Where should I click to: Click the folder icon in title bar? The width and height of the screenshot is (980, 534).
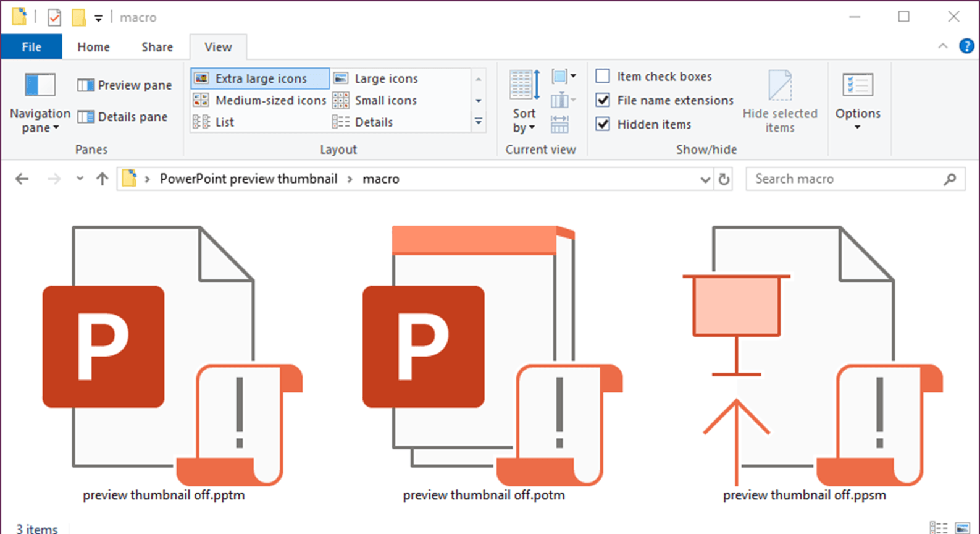click(x=19, y=17)
